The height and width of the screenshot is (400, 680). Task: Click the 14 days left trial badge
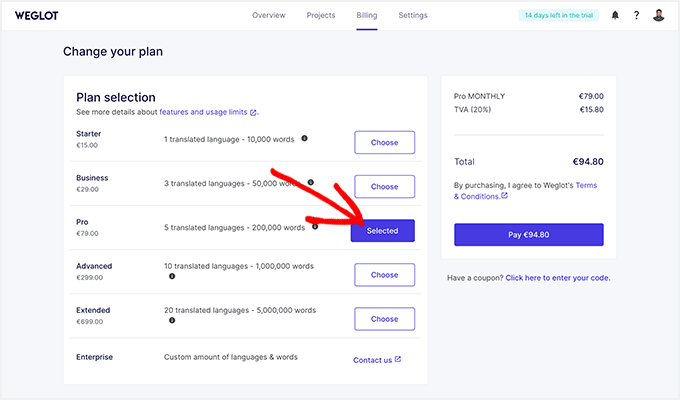[x=559, y=16]
